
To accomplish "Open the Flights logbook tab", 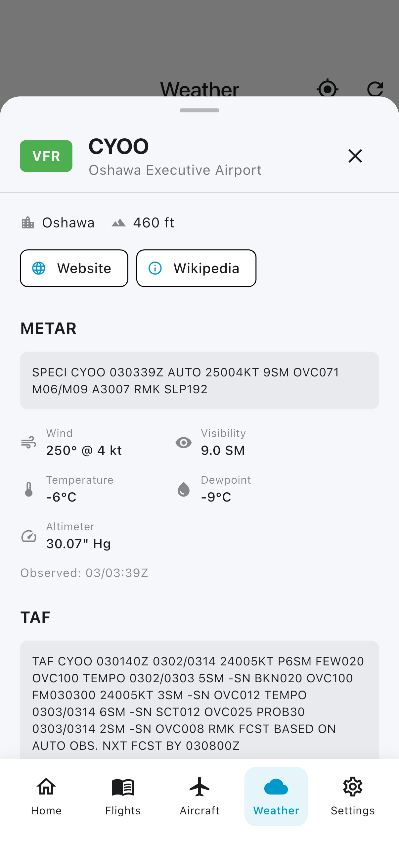I will pyautogui.click(x=123, y=796).
